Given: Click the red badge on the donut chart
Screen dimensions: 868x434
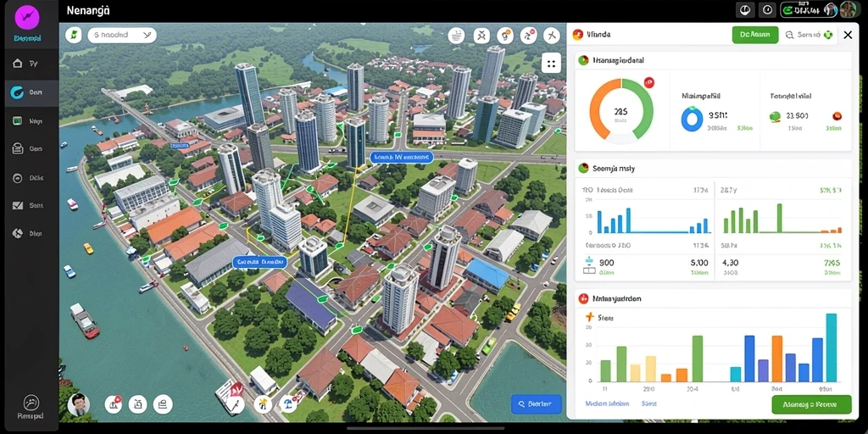Looking at the screenshot, I should [x=648, y=83].
